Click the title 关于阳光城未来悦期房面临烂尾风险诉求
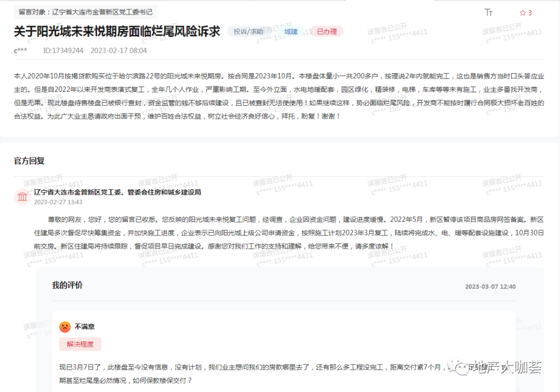This screenshot has height=392, width=560. click(117, 32)
